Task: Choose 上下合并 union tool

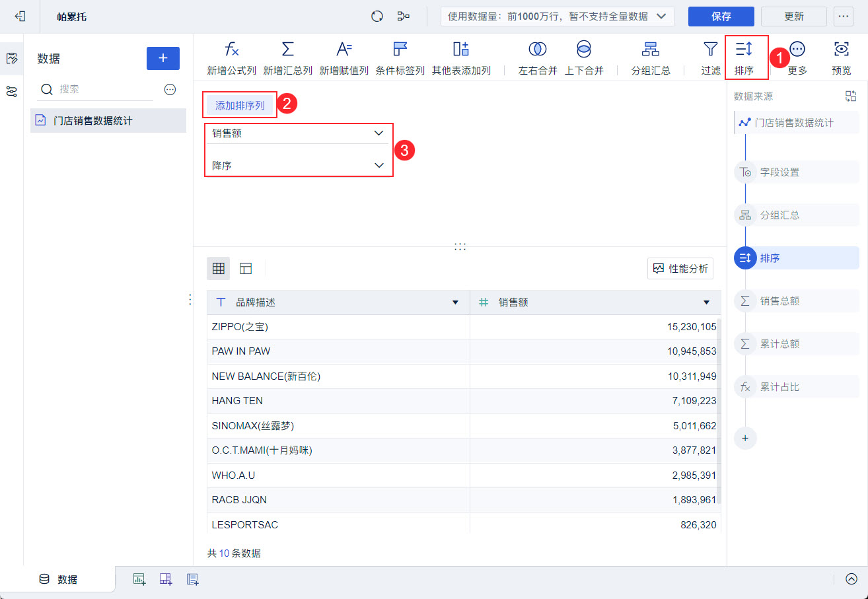Action: (x=584, y=57)
